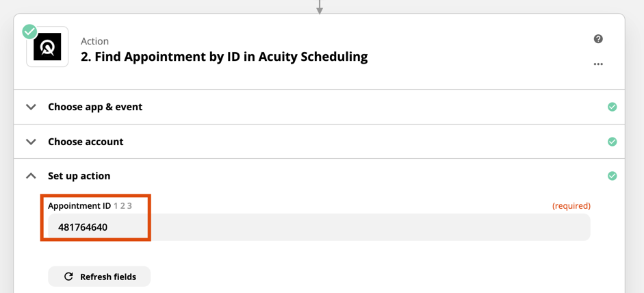Open the Choose app & event section header

point(319,107)
